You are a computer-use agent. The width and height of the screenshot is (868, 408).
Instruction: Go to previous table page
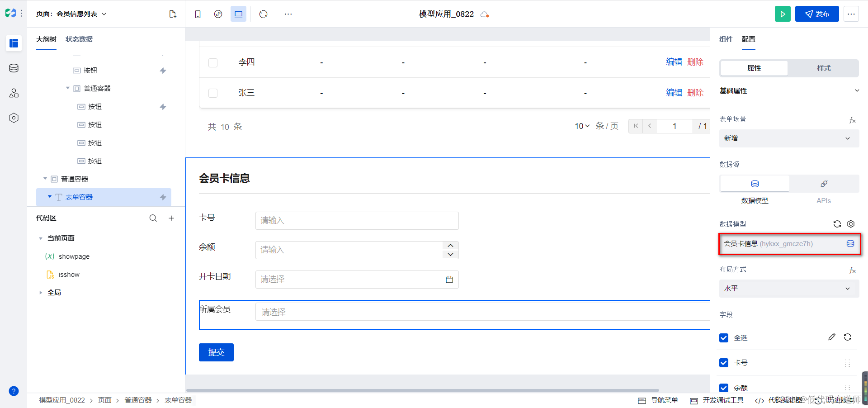[649, 126]
